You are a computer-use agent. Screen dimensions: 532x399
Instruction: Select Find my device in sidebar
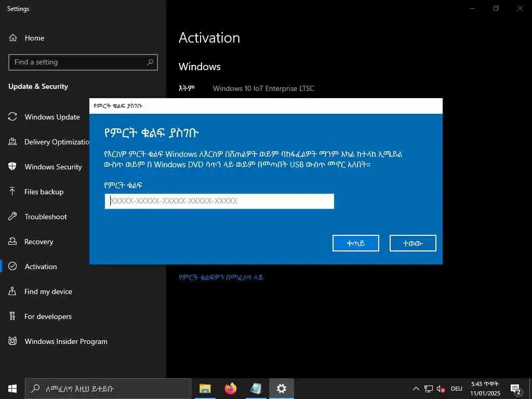48,291
